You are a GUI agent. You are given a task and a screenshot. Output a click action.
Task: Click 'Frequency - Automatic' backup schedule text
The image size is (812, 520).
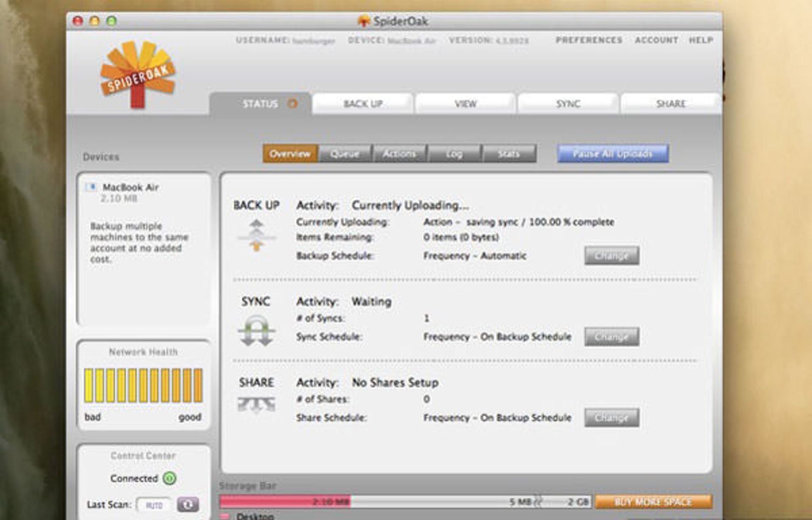pyautogui.click(x=475, y=256)
